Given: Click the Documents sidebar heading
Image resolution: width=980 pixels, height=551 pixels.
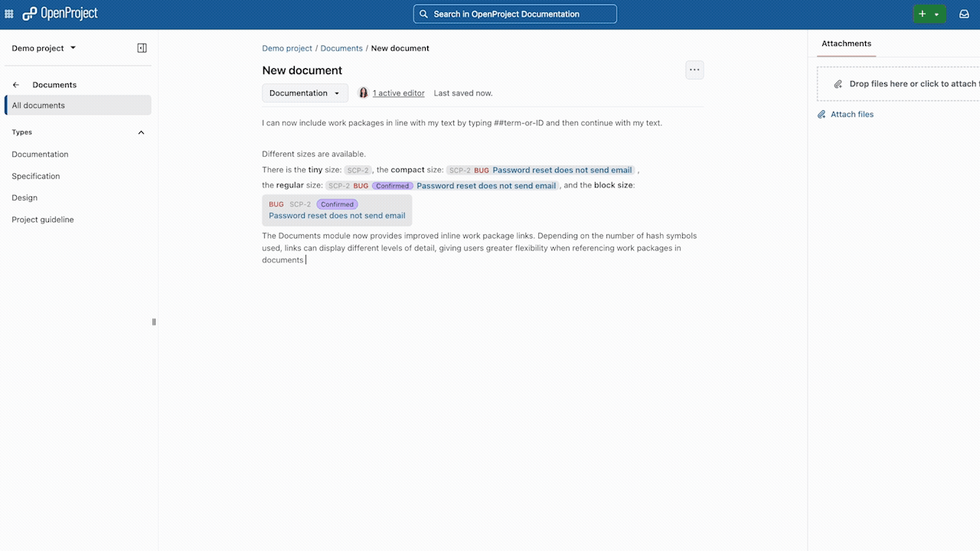Looking at the screenshot, I should pos(54,85).
